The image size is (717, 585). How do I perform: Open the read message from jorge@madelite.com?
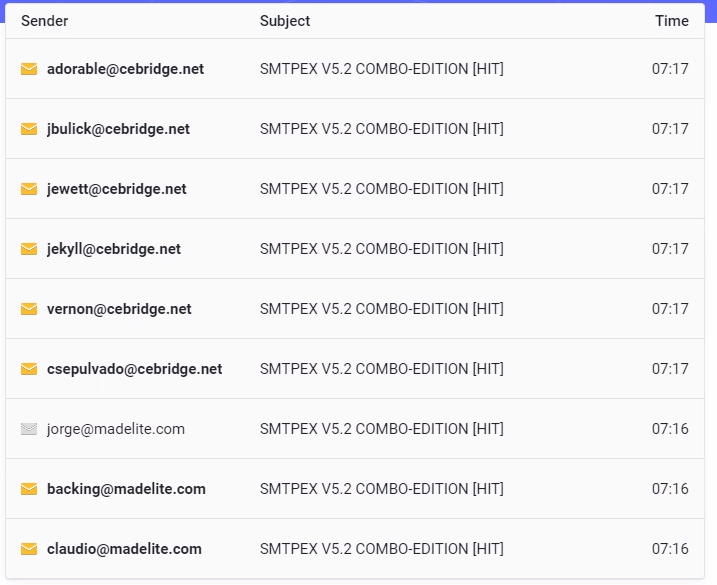[355, 429]
